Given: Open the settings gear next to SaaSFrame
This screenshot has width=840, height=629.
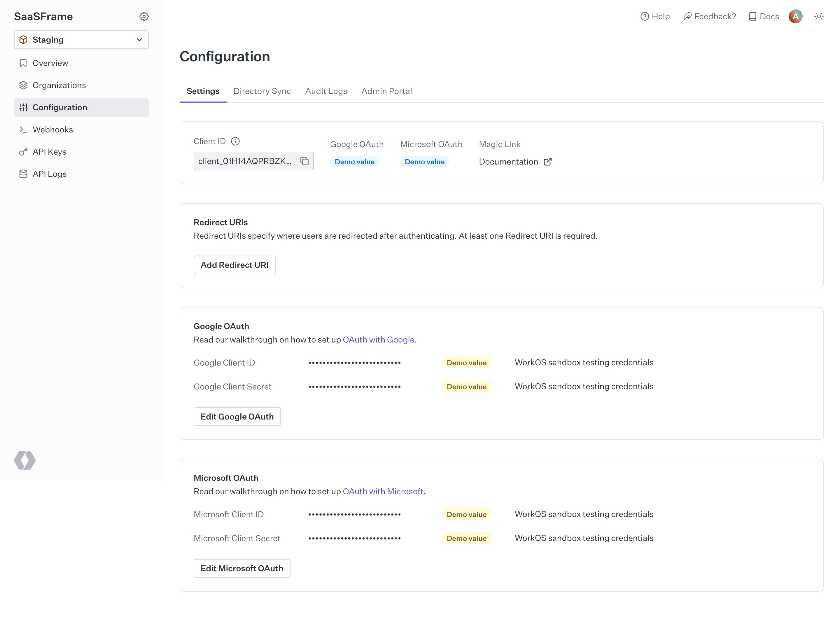Looking at the screenshot, I should (144, 16).
